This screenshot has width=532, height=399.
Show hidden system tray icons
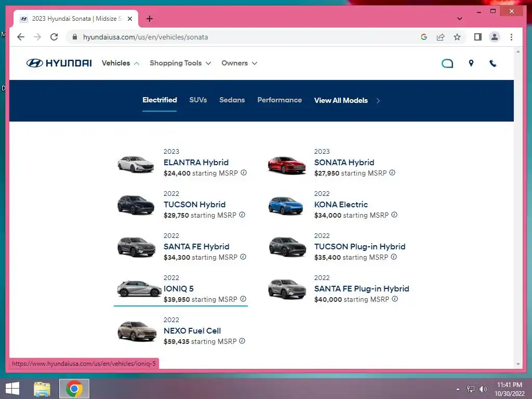pyautogui.click(x=458, y=389)
